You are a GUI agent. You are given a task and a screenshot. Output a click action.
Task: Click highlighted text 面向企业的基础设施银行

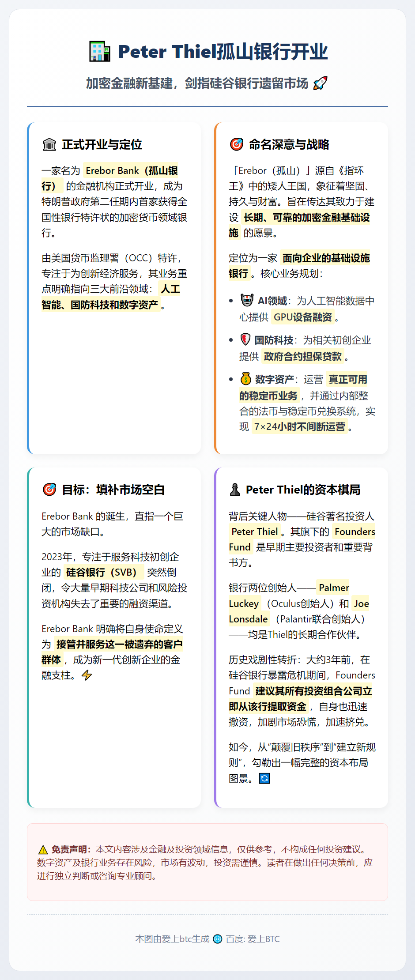pyautogui.click(x=299, y=266)
